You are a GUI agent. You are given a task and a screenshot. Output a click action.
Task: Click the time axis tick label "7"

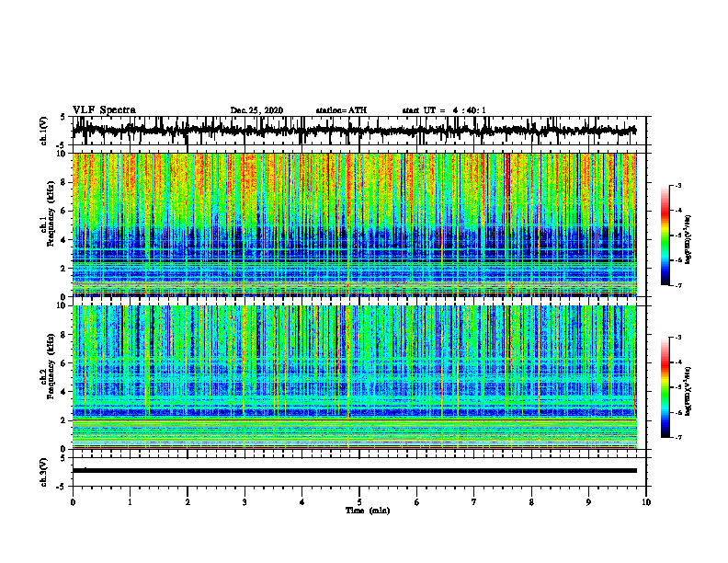point(474,502)
